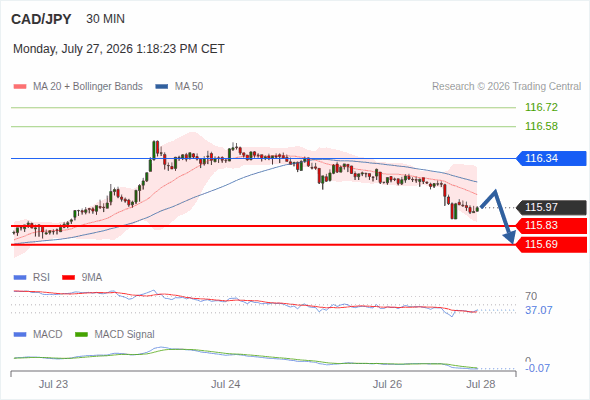Click the MA 50 legend label

189,87
